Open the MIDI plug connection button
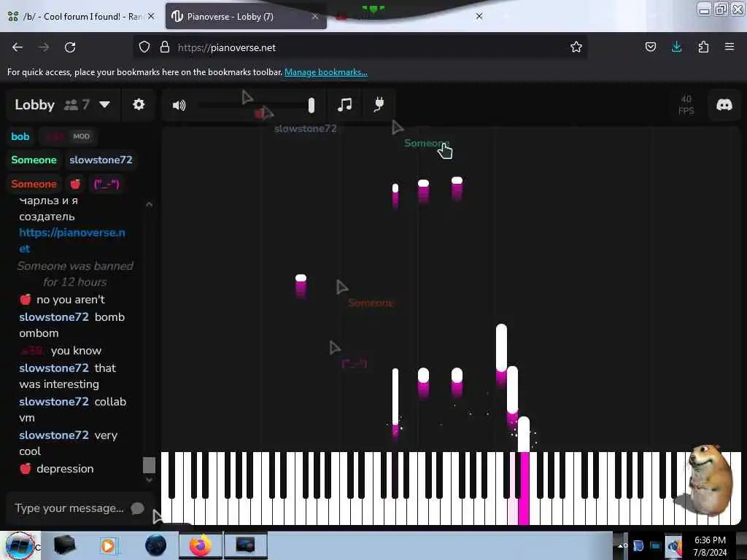The image size is (747, 560). click(379, 104)
